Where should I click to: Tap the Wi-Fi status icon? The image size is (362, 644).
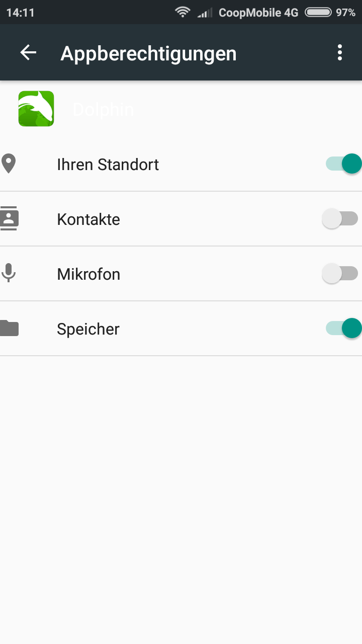pos(183,12)
